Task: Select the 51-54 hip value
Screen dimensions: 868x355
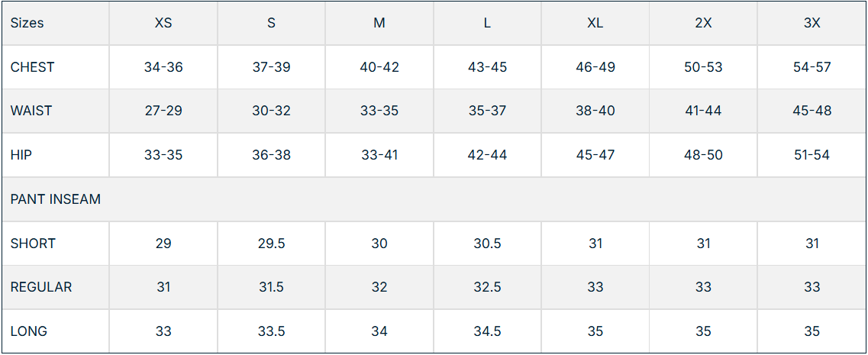Action: pos(812,155)
